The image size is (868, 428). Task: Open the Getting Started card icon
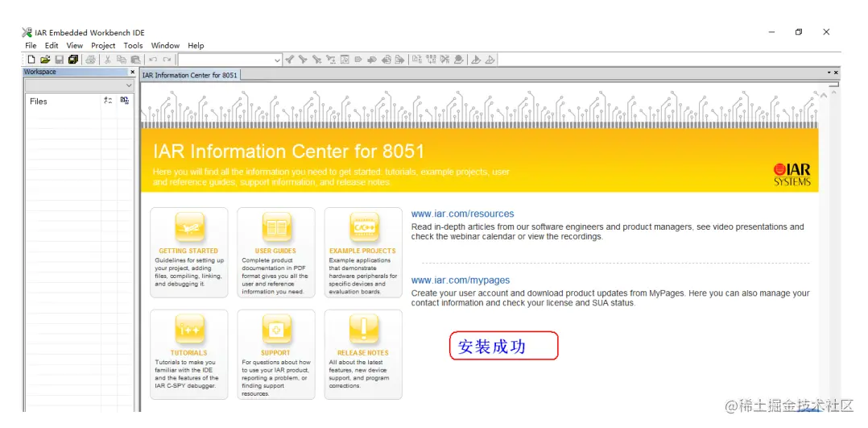[x=189, y=227]
